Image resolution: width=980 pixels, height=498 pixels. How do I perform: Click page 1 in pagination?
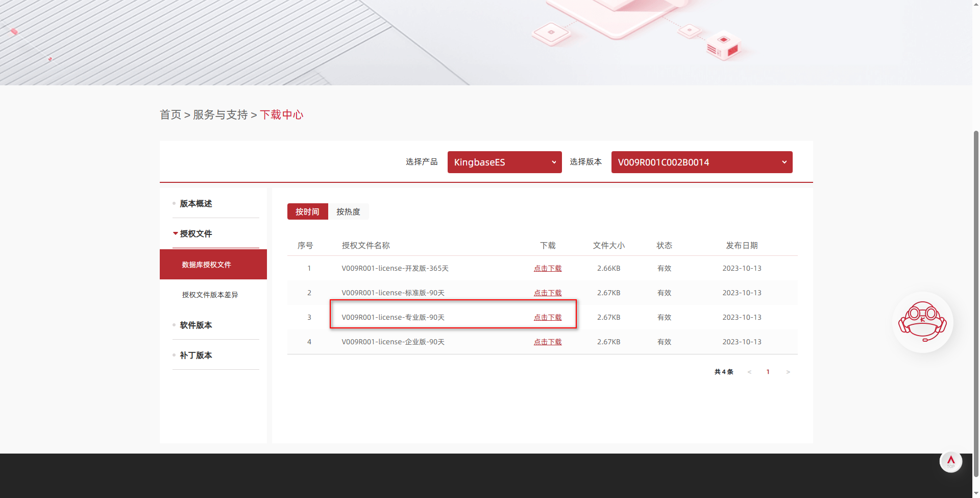pos(768,372)
